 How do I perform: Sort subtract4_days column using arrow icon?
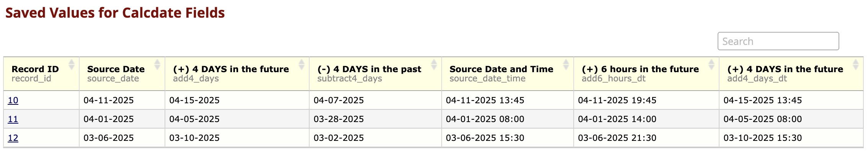[434, 64]
